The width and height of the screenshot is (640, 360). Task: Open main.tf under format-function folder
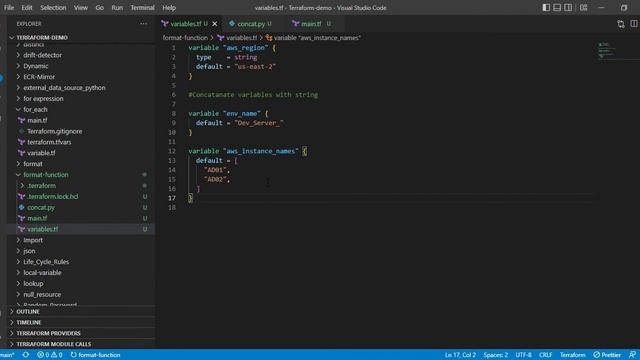37,218
